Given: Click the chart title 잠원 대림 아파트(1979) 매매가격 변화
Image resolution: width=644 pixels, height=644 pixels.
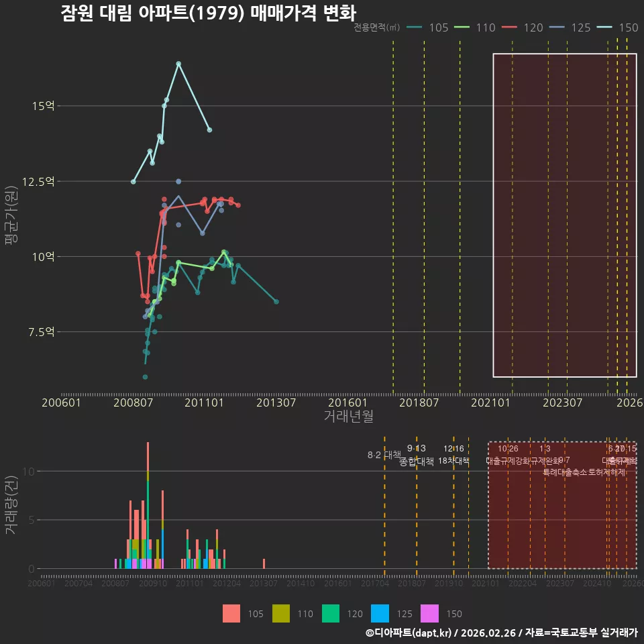Looking at the screenshot, I should [x=208, y=13].
